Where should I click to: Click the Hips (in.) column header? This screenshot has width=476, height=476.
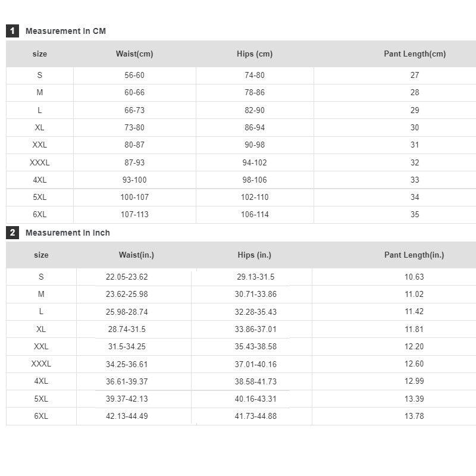coord(255,255)
